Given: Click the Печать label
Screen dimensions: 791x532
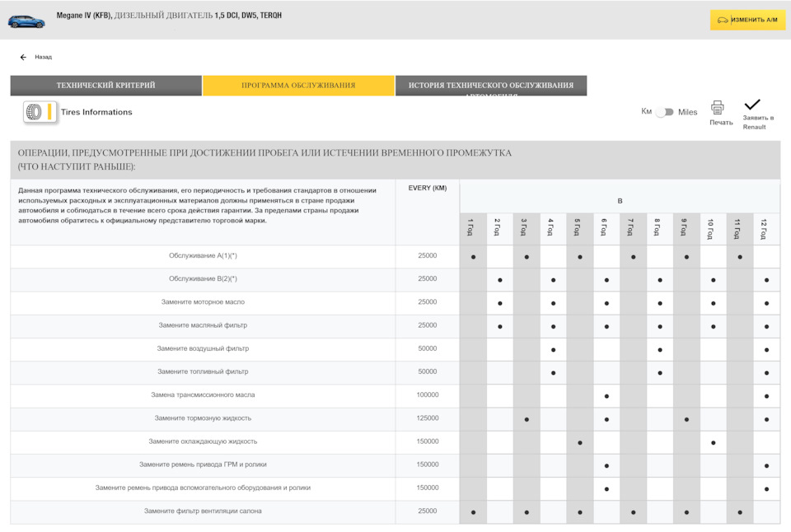Looking at the screenshot, I should coord(721,123).
